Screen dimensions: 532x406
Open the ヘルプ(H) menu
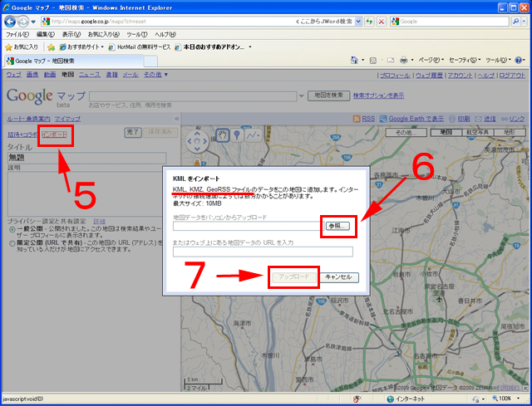165,35
